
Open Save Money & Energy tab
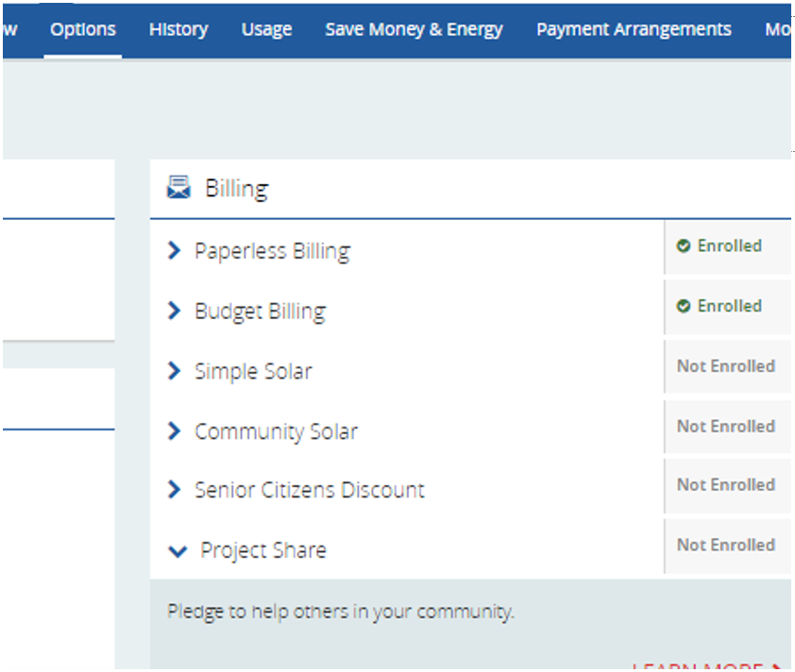[414, 29]
